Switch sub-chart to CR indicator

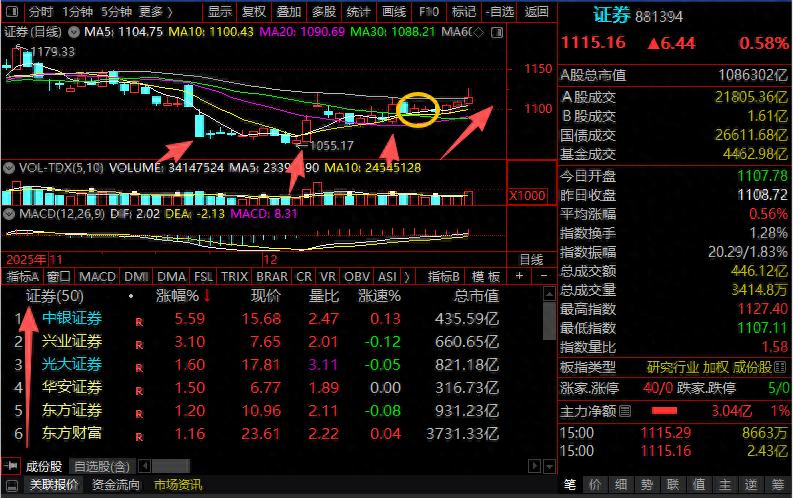(x=304, y=277)
